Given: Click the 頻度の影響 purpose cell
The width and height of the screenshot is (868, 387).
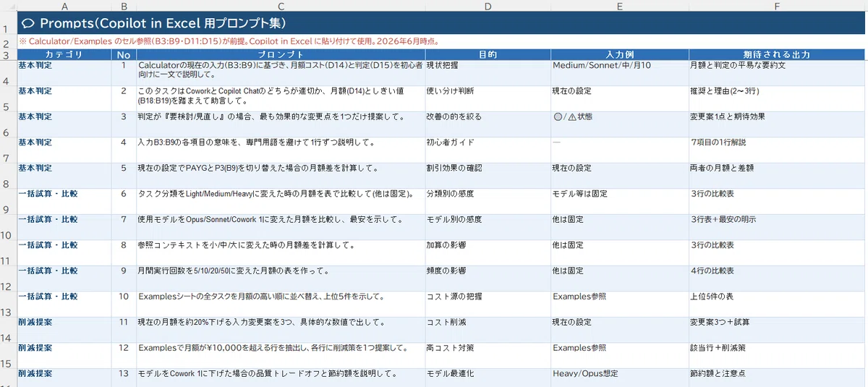Looking at the screenshot, I should [488, 278].
